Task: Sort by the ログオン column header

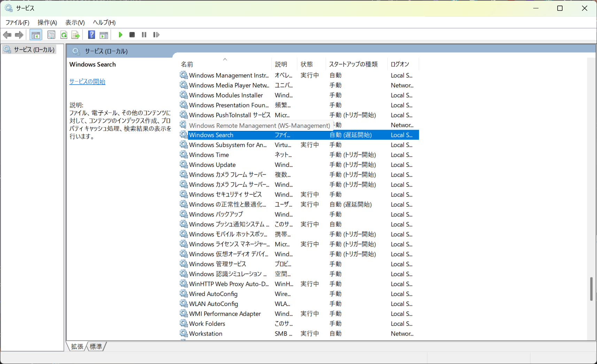Action: pyautogui.click(x=403, y=64)
